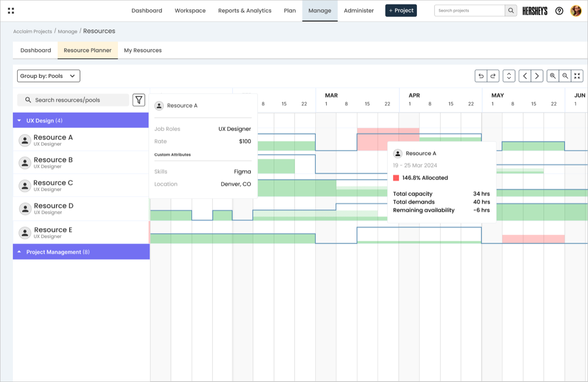This screenshot has height=382, width=588.
Task: Click the JUN month header
Action: [580, 96]
